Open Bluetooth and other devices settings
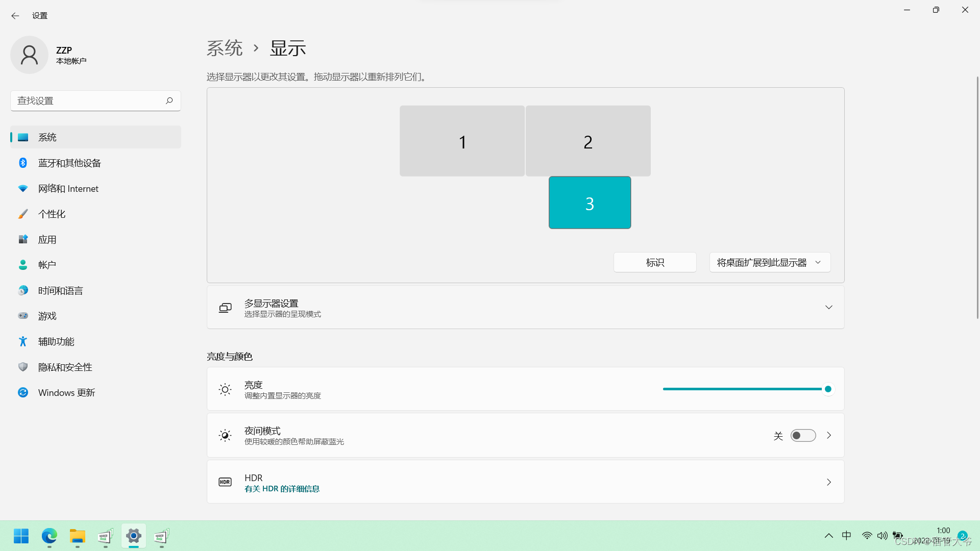The height and width of the screenshot is (551, 980). click(x=69, y=163)
